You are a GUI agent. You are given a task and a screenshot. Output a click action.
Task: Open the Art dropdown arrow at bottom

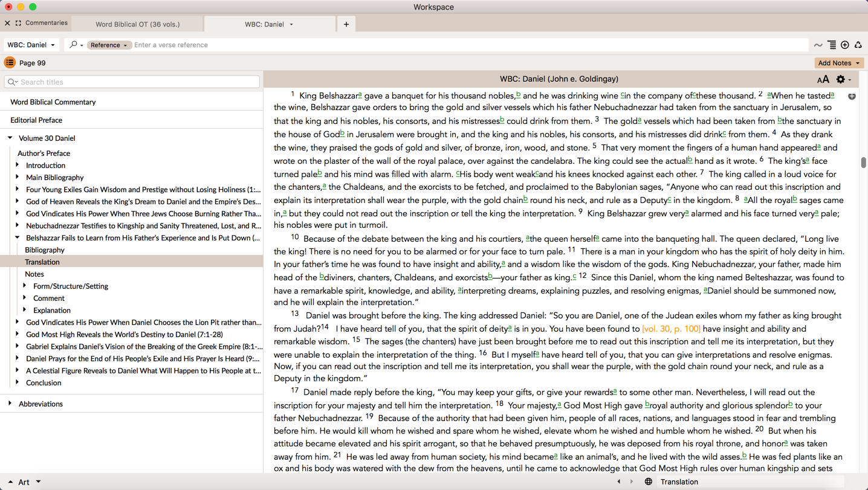tap(38, 482)
